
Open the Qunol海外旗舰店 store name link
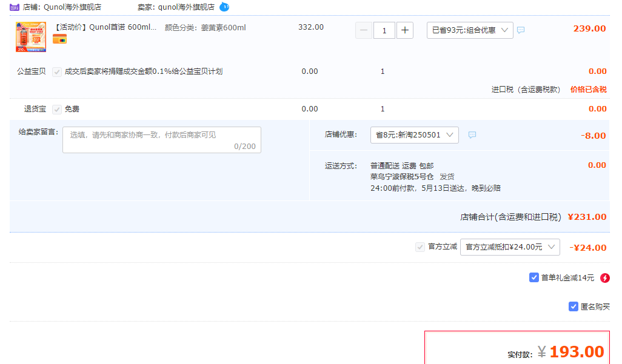pyautogui.click(x=72, y=7)
